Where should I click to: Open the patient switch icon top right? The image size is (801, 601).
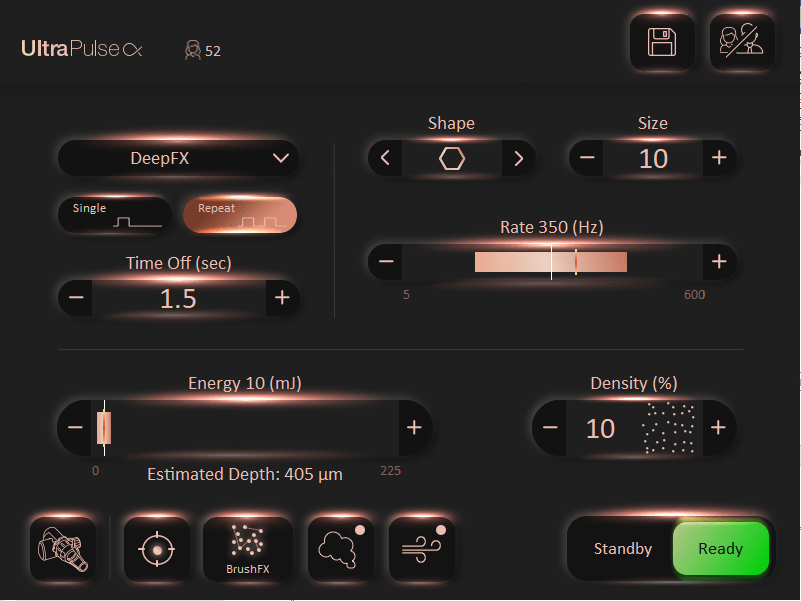coord(742,41)
